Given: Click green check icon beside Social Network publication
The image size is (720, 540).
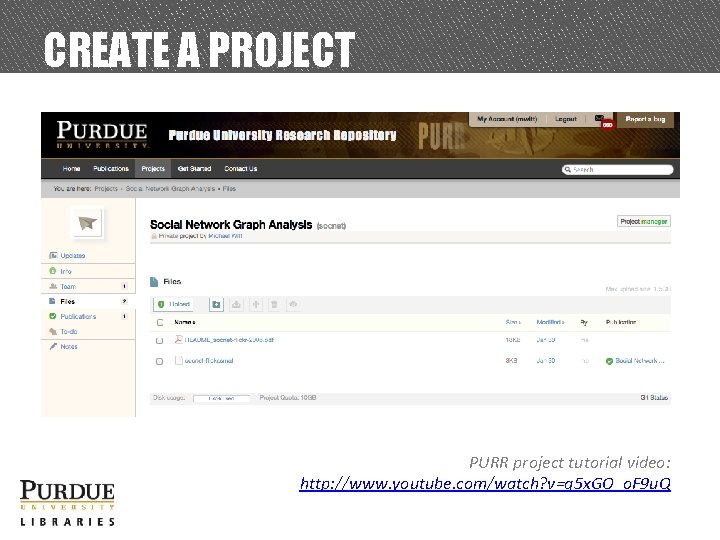Looking at the screenshot, I should point(609,361).
